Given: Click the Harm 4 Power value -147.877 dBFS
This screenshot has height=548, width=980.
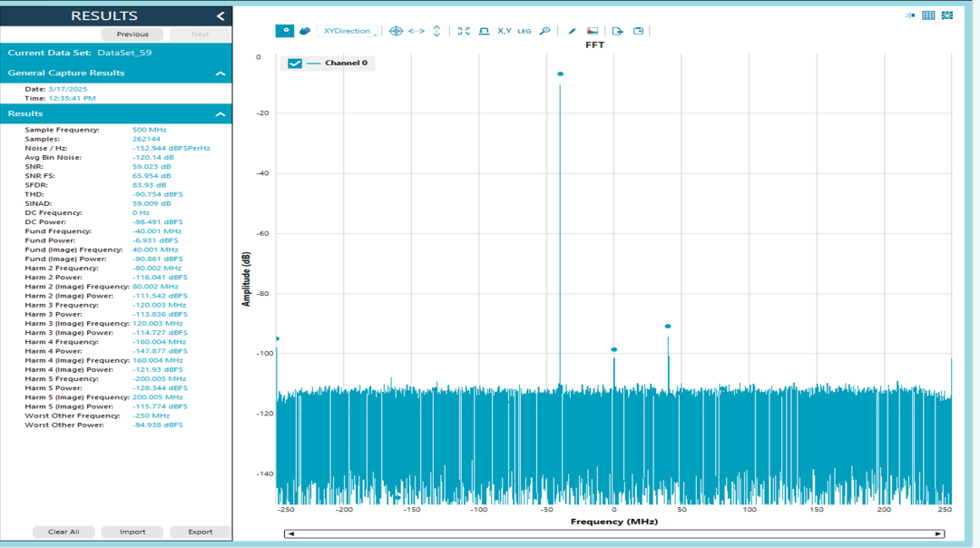Looking at the screenshot, I should (160, 351).
